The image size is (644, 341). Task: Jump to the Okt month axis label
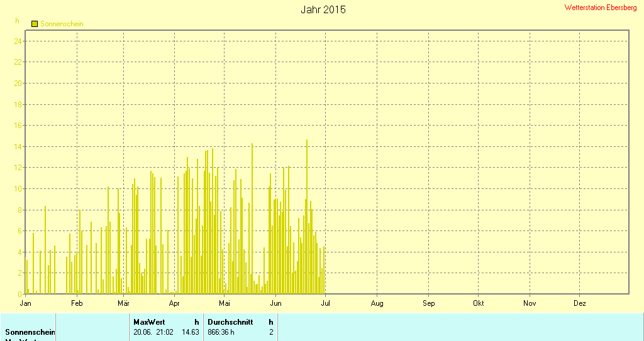478,303
